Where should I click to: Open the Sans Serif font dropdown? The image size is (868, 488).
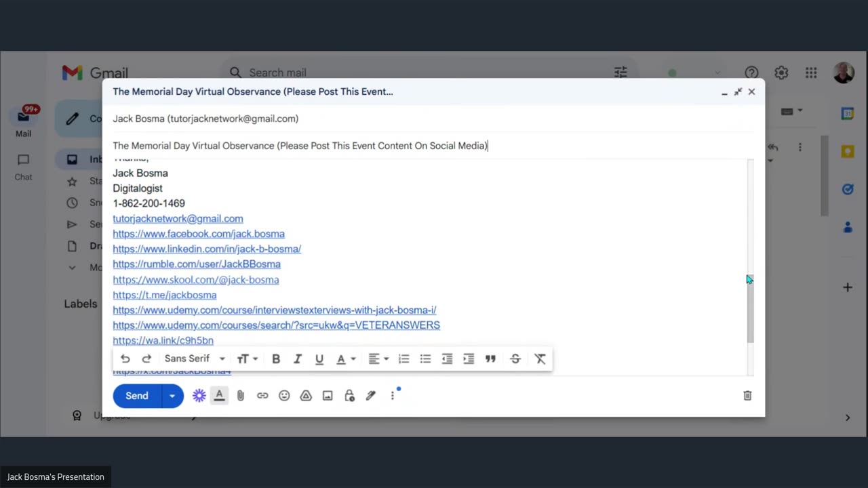195,359
